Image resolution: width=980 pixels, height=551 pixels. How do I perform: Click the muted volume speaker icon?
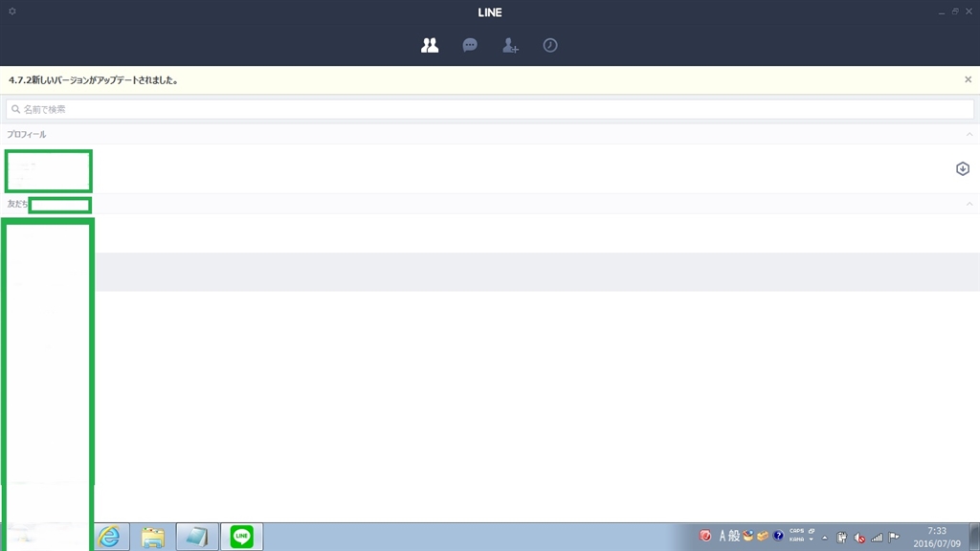860,538
